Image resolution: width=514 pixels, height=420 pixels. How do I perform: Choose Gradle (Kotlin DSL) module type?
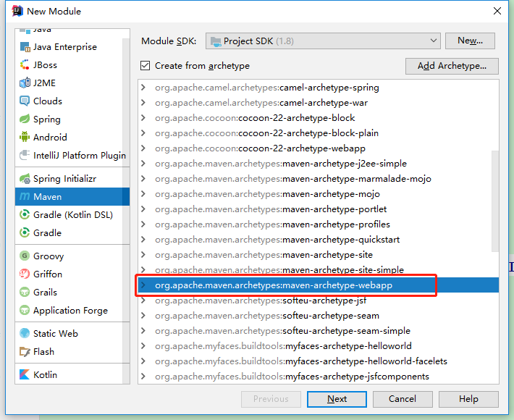coord(73,215)
